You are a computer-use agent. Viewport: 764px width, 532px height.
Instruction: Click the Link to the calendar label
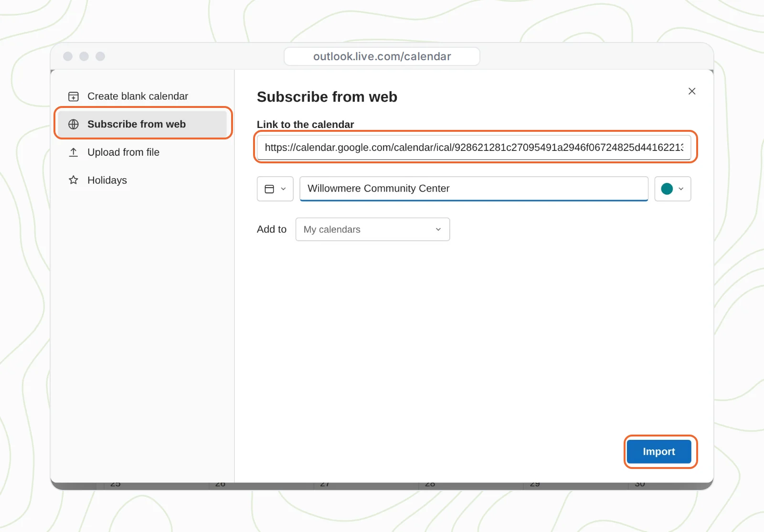tap(306, 124)
